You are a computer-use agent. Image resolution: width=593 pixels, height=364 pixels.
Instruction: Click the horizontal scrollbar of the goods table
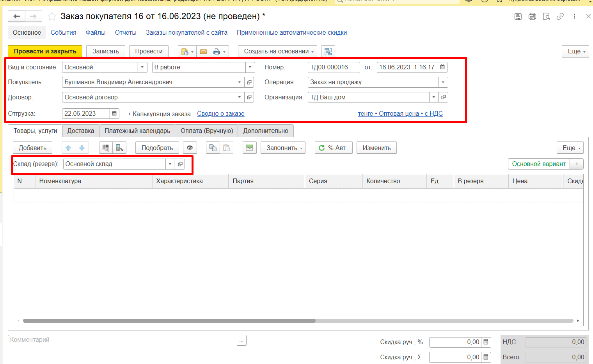coord(169,321)
